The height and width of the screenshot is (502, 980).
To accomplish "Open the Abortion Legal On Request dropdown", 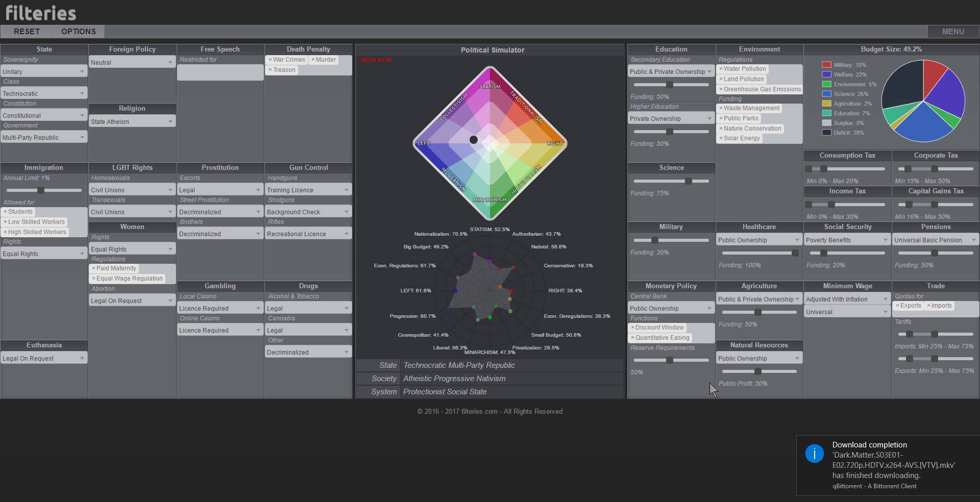I will [132, 300].
